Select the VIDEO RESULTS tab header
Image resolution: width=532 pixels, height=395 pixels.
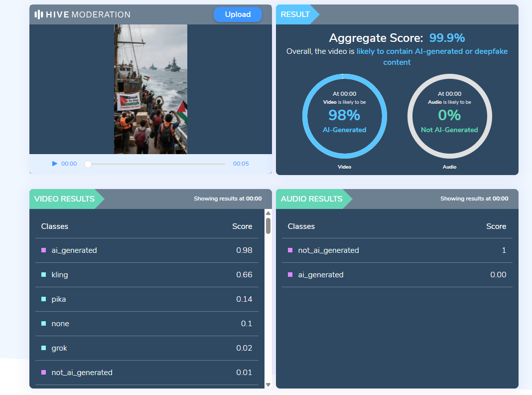(x=64, y=198)
